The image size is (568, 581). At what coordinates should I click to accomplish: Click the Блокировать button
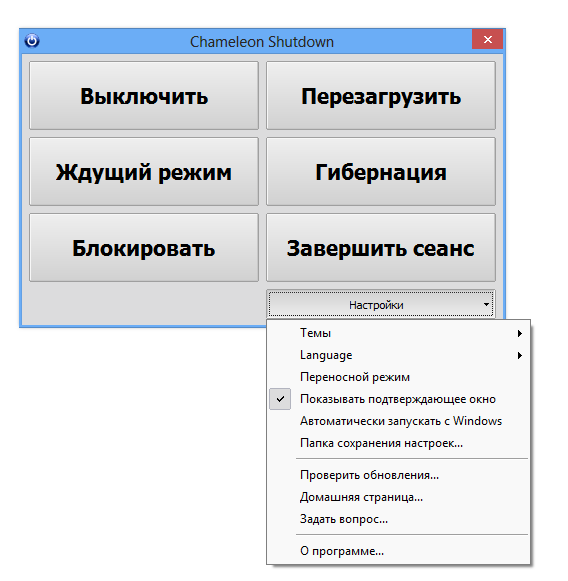point(144,248)
